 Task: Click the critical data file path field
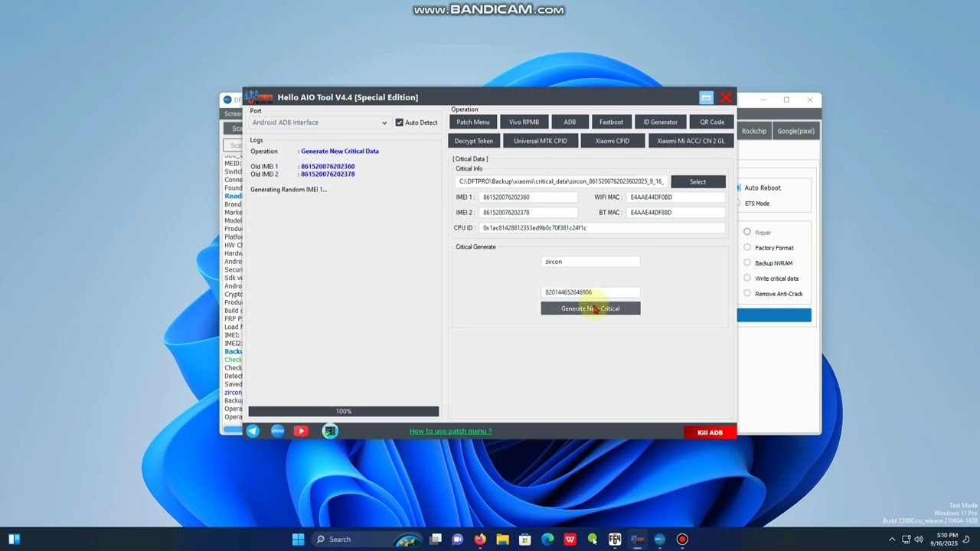(561, 181)
